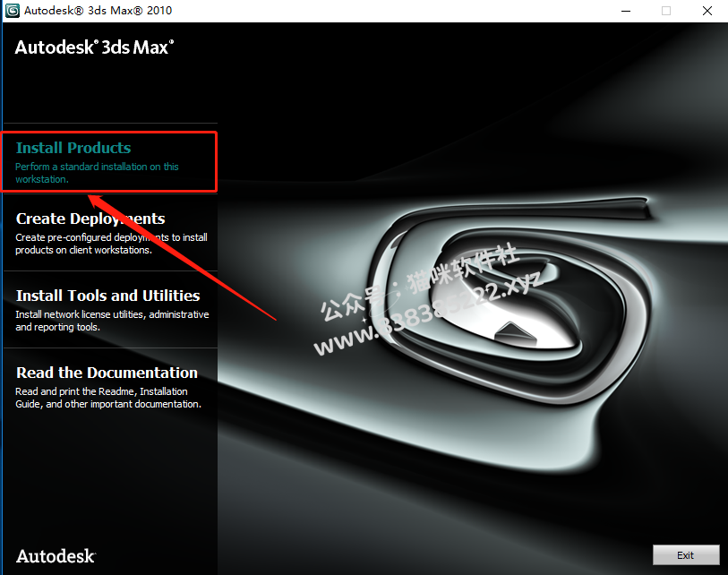Screen dimensions: 728x575
Task: Click 'Read and print the Readme' description
Action: pos(108,398)
